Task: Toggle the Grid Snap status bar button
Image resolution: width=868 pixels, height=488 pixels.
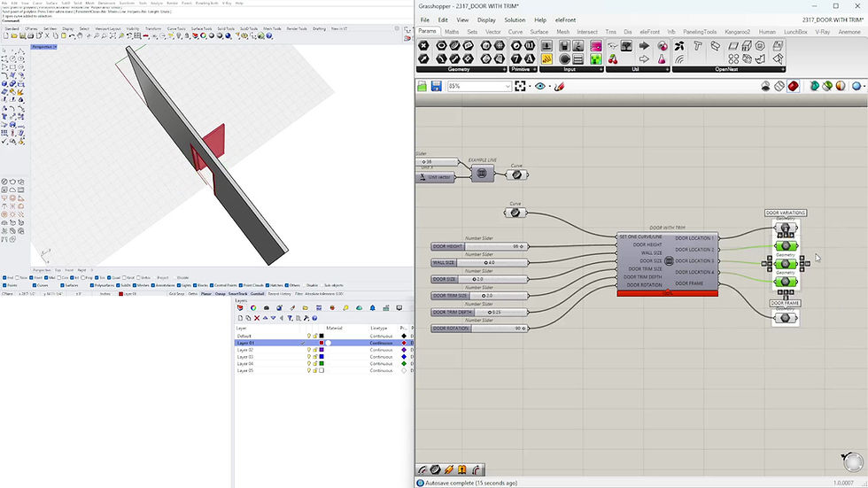Action: click(x=176, y=294)
